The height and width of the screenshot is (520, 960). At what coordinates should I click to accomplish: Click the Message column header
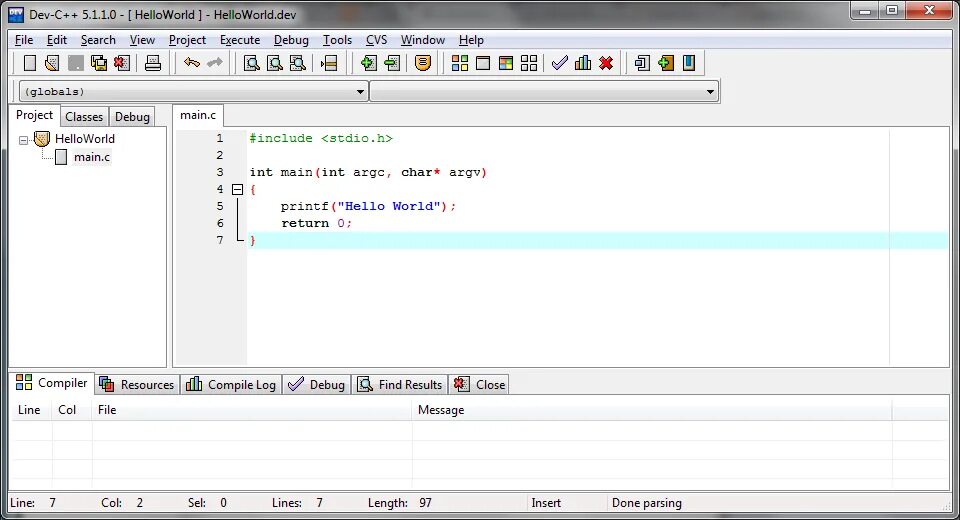[x=652, y=410]
